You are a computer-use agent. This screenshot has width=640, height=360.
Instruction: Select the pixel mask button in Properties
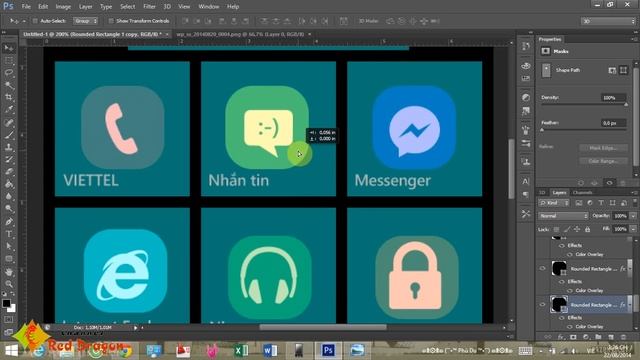[x=612, y=70]
